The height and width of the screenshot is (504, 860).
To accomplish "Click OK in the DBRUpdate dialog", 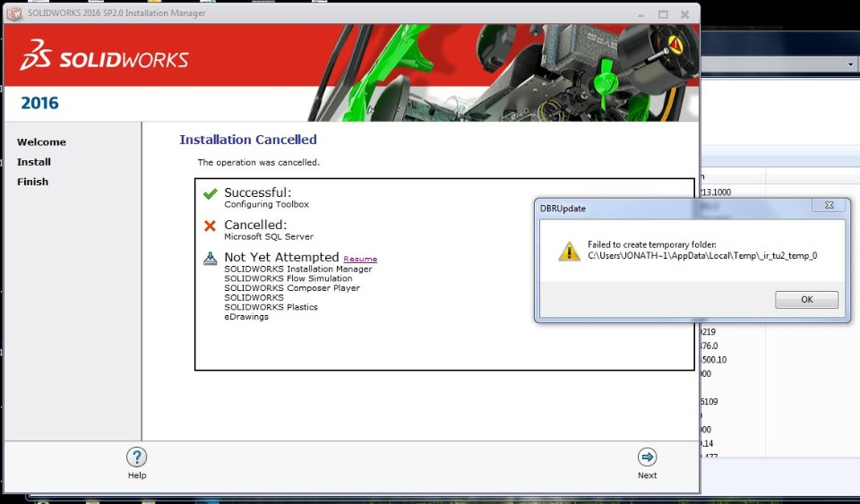I will (806, 300).
